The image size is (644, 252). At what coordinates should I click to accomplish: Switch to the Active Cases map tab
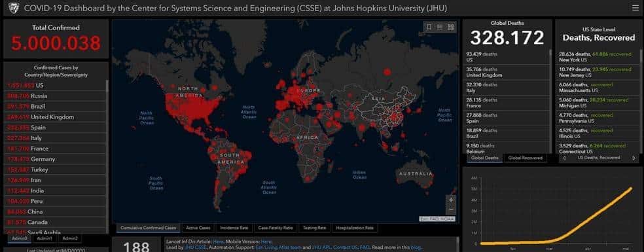pyautogui.click(x=198, y=228)
